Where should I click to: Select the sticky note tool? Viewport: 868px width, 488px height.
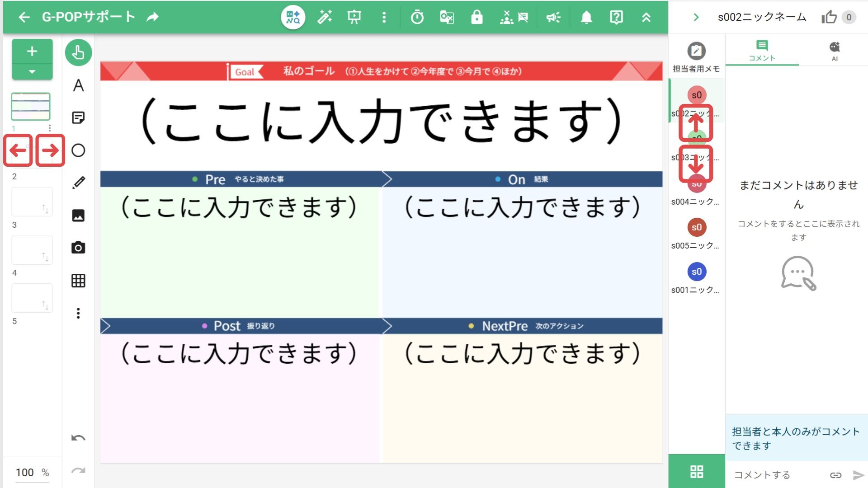[78, 118]
